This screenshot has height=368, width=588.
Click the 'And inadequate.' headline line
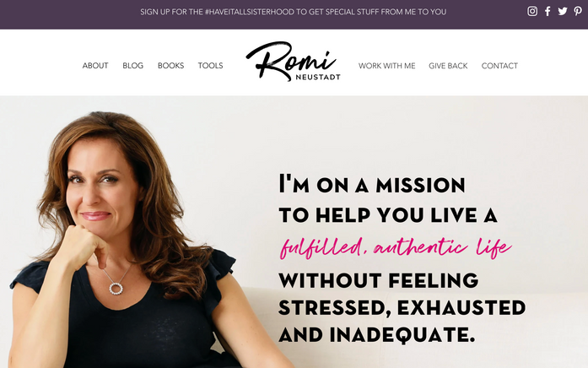pos(377,335)
